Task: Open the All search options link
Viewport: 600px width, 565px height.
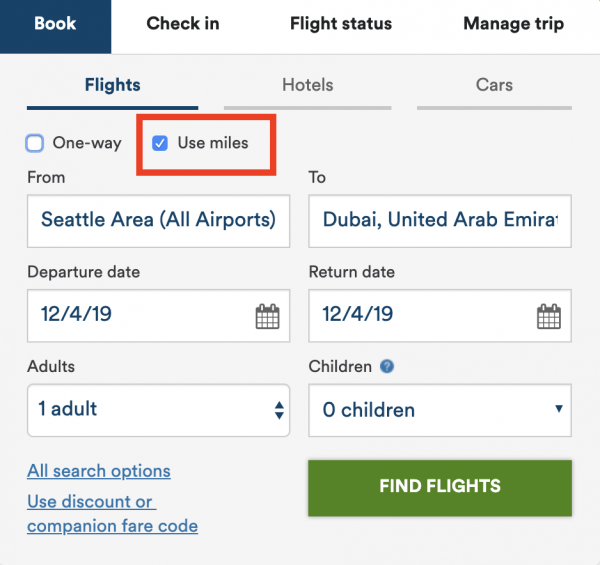Action: tap(99, 471)
